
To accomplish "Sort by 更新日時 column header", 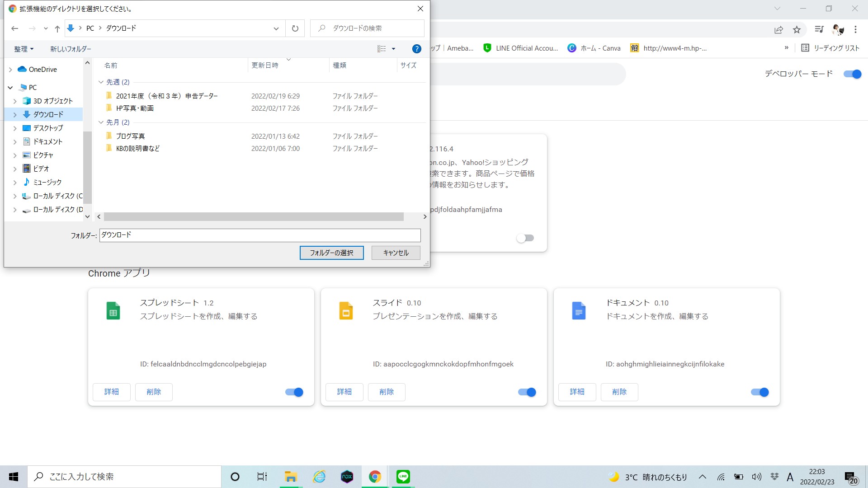I will [265, 66].
